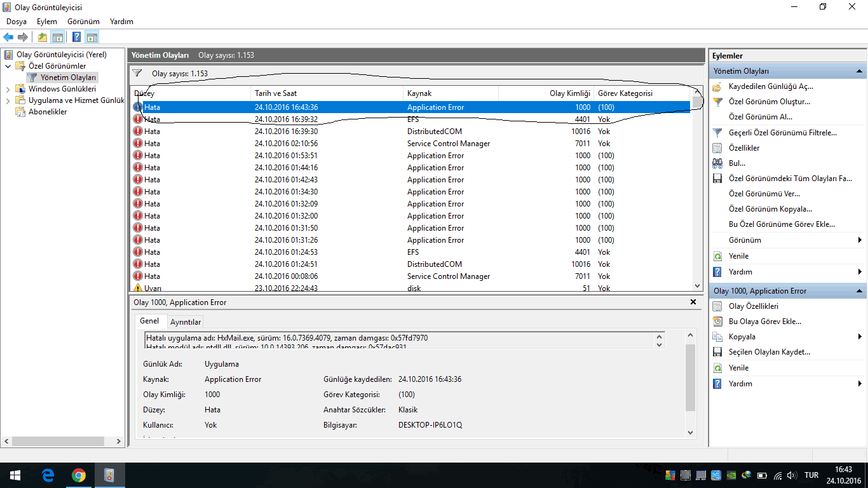Click Özel Görünüm Oluştur action

(769, 102)
